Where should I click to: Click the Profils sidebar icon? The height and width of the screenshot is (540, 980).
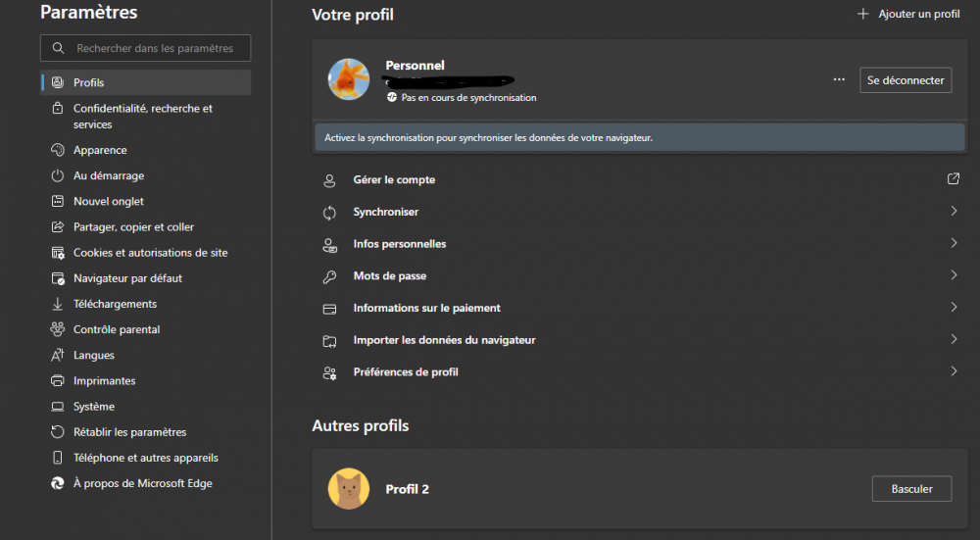tap(58, 82)
